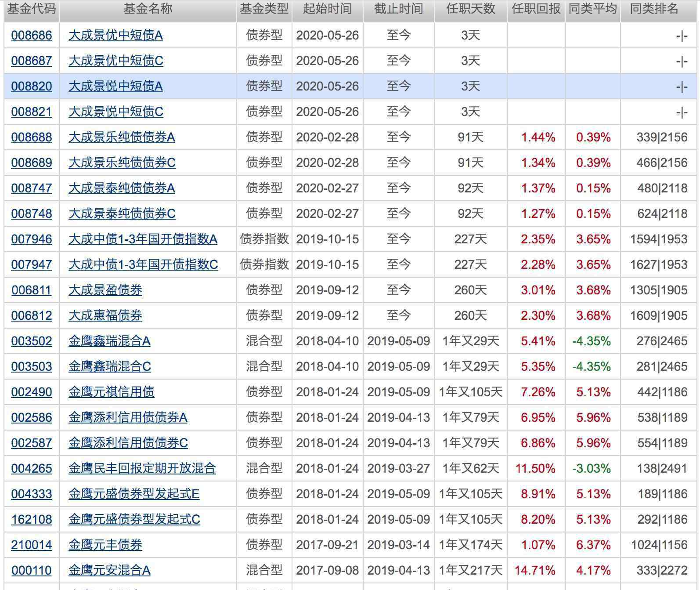
Task: Open fund code link 006812
Action: point(32,315)
